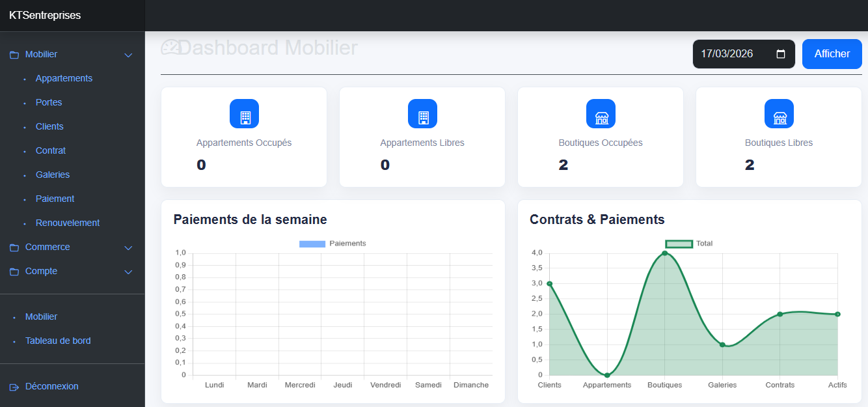Click the lower Mobilier shortcut link

coord(41,316)
